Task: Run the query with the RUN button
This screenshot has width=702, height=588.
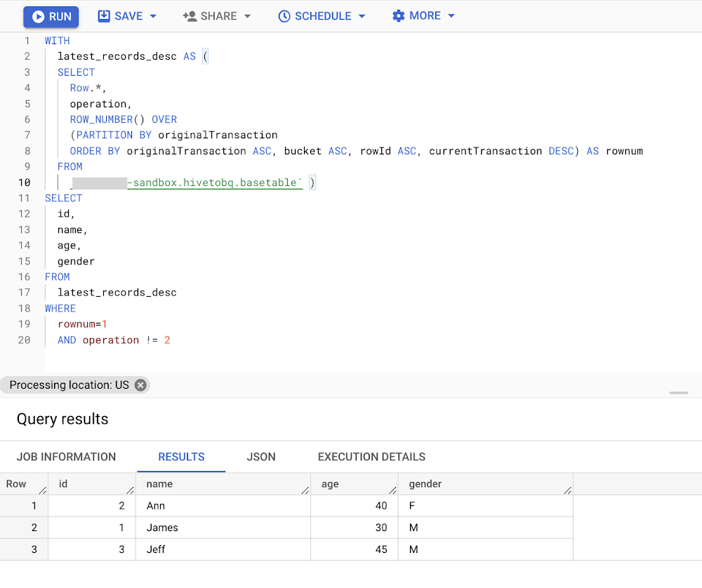Action: pos(51,17)
